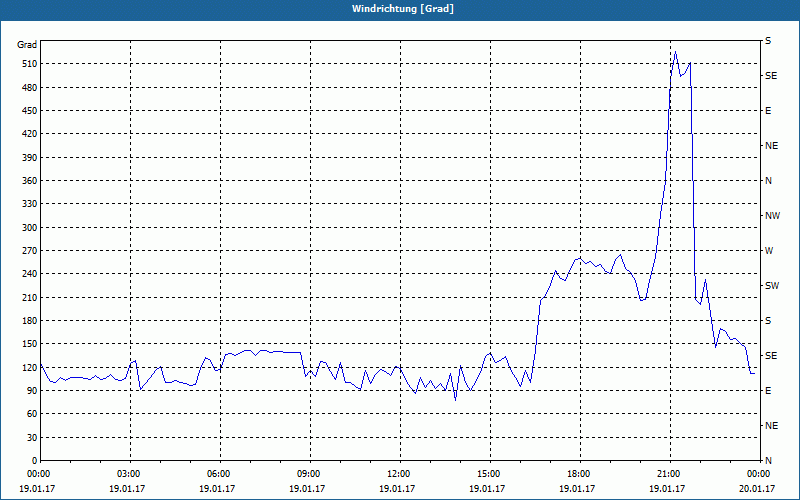Screen dimensions: 800x500
Task: Click the NW compass label on the right axis
Action: [x=772, y=216]
